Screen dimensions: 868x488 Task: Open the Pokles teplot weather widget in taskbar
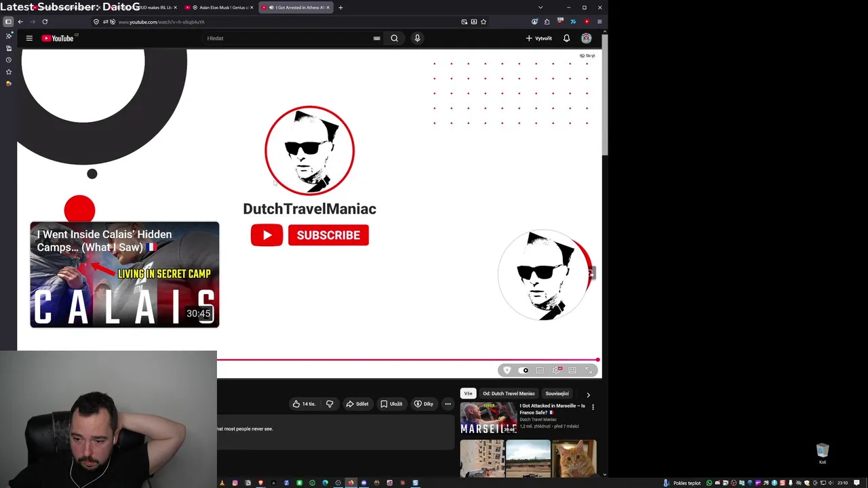(x=683, y=483)
